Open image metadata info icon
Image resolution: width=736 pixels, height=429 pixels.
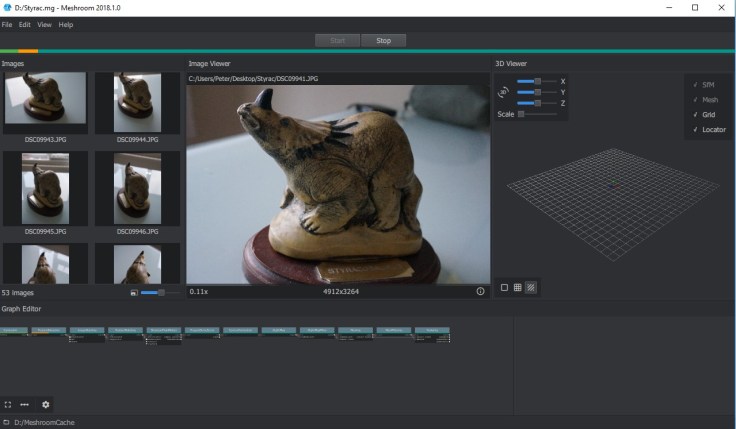(x=480, y=291)
